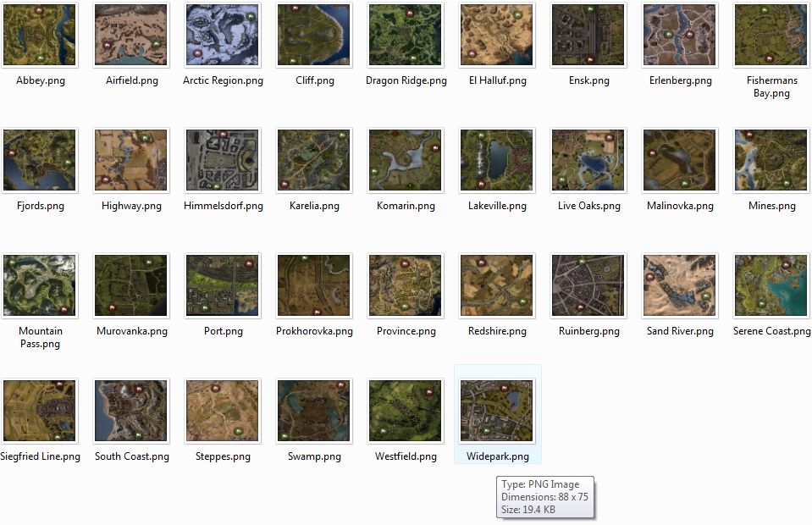
Task: Pick the Port.png thumbnail
Action: (222, 285)
